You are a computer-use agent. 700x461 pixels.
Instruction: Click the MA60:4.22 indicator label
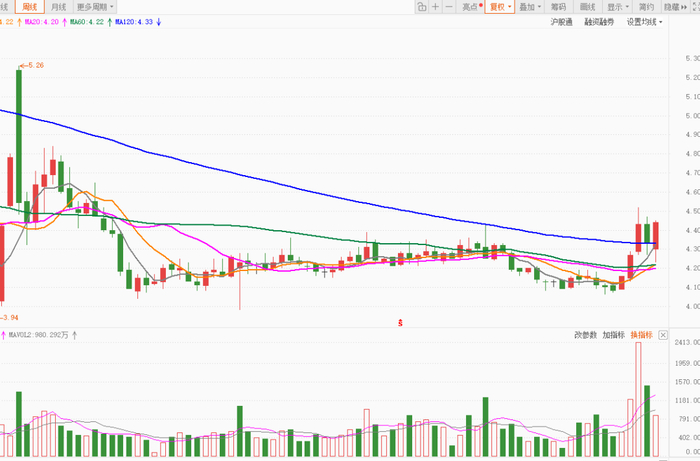point(87,22)
